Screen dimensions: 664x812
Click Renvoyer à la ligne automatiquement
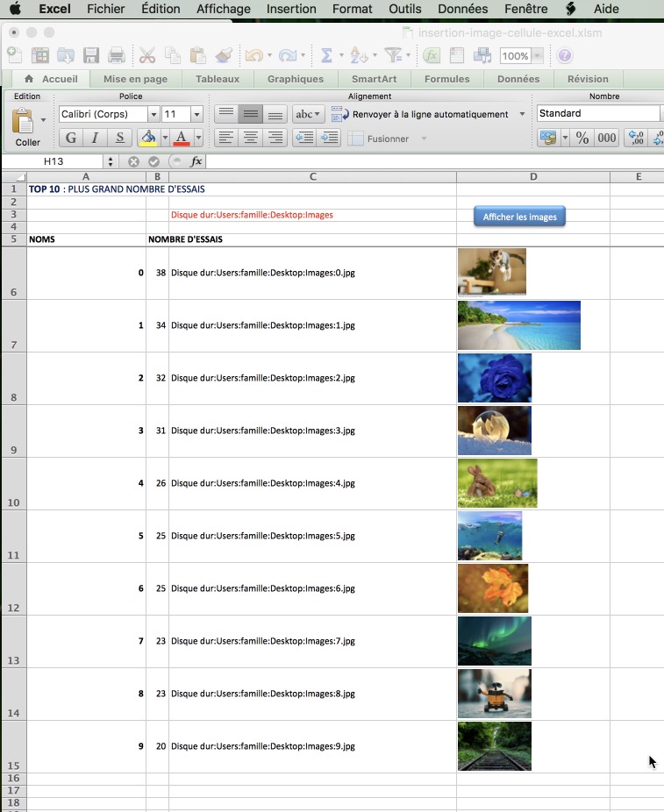click(420, 114)
